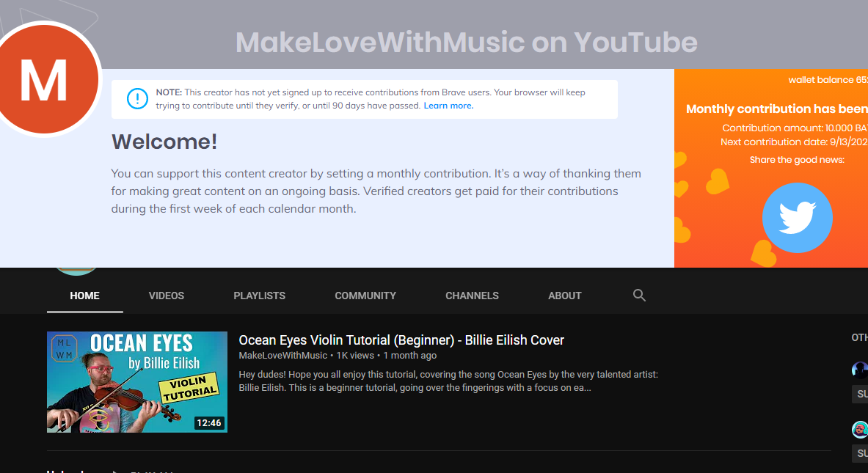Viewport: 868px width, 473px height.
Task: Click the MakeLoveWithMusic on YouTube header
Action: coord(466,43)
